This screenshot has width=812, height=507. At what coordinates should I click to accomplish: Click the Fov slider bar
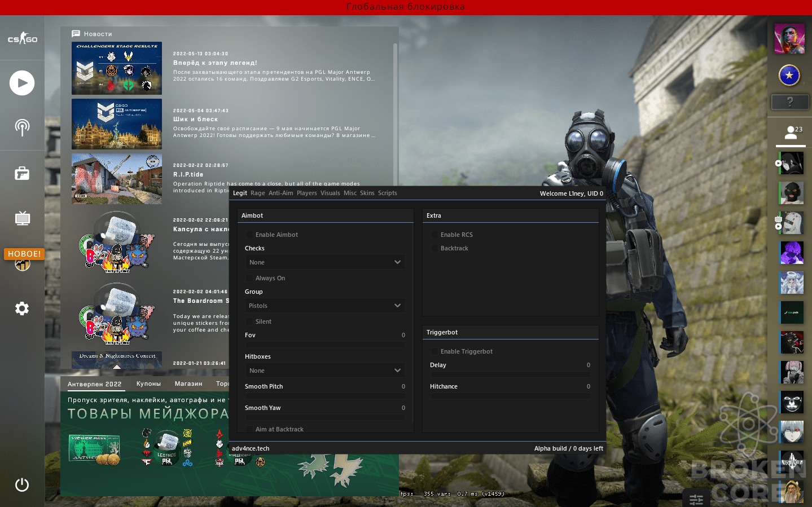coord(325,344)
